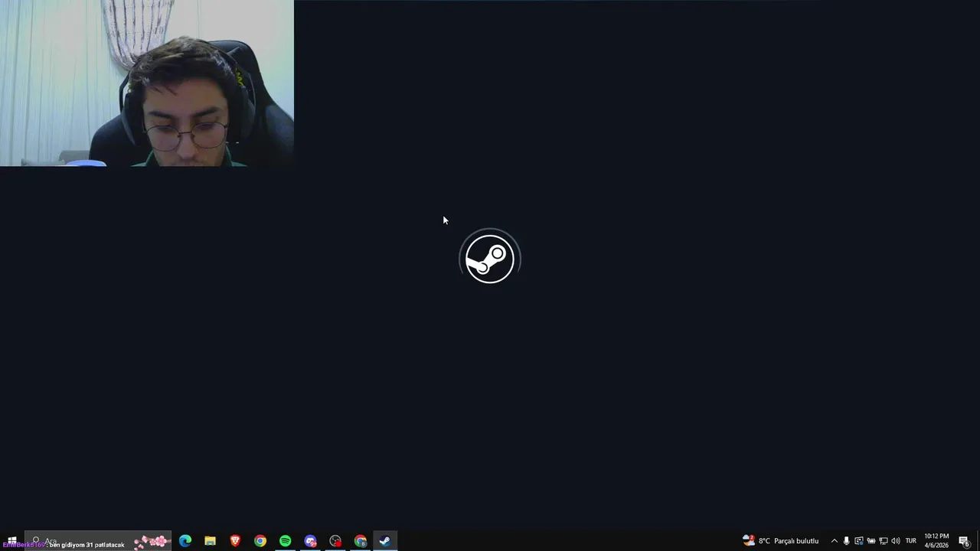980x551 pixels.
Task: Open the first Google Chrome taskbar icon
Action: tap(260, 541)
